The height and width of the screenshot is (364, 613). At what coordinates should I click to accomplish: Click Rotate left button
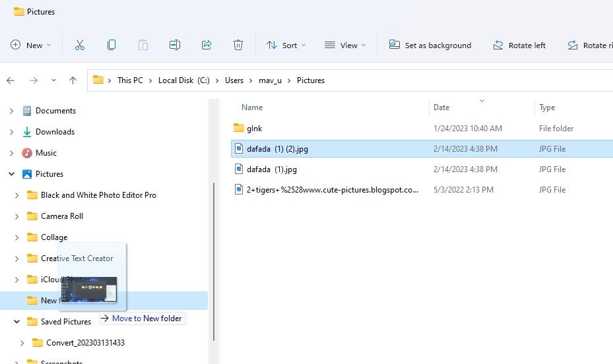[x=519, y=45]
